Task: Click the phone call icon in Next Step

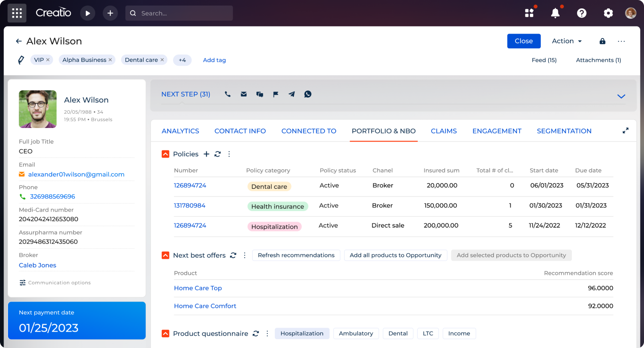Action: (227, 94)
